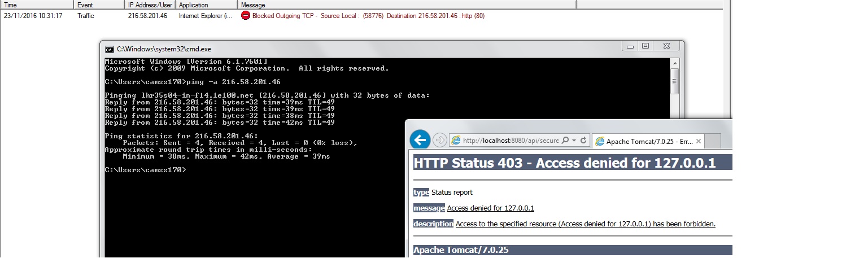The width and height of the screenshot is (868, 258).
Task: Click the 'Blocked Outgoing TCP' log message
Action: coord(368,16)
